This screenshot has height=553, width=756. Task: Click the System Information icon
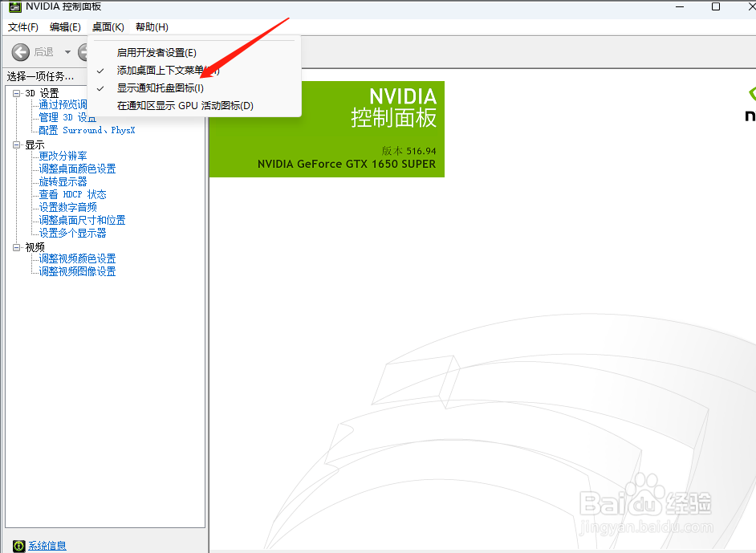point(18,546)
